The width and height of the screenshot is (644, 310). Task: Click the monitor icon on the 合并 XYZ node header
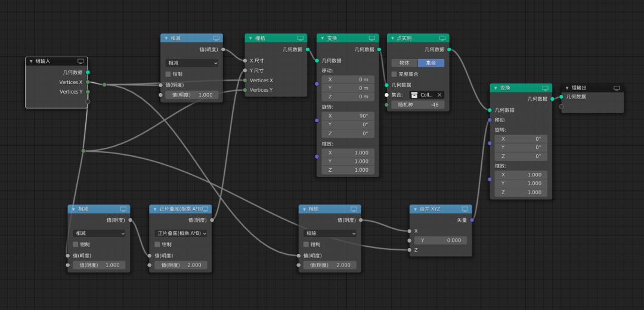[465, 209]
